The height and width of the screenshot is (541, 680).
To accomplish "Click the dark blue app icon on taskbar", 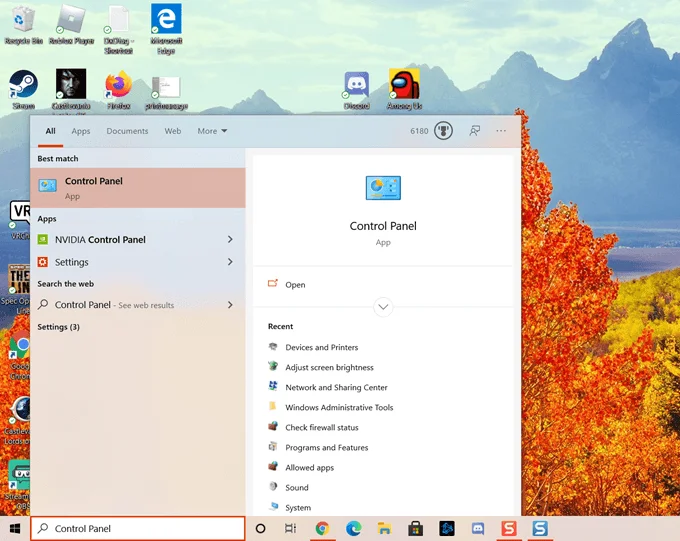I will point(447,528).
